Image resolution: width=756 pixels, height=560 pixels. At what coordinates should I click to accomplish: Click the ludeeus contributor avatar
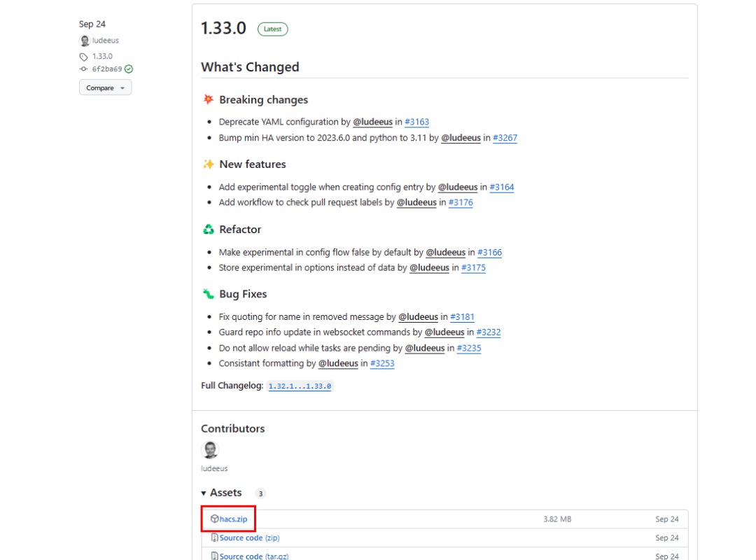coord(210,449)
